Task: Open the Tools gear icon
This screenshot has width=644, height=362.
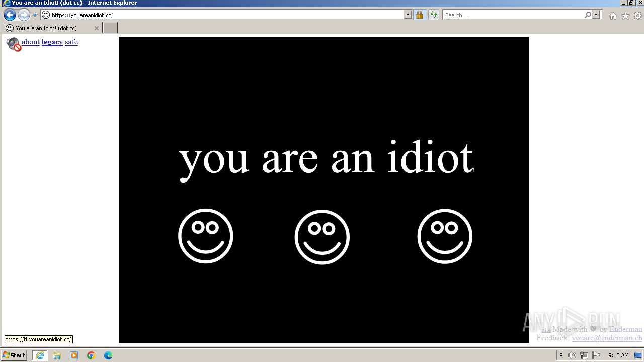Action: 638,16
